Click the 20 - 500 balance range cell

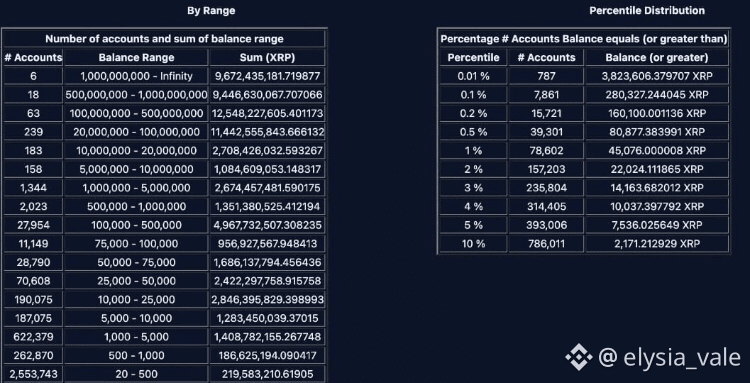136,374
